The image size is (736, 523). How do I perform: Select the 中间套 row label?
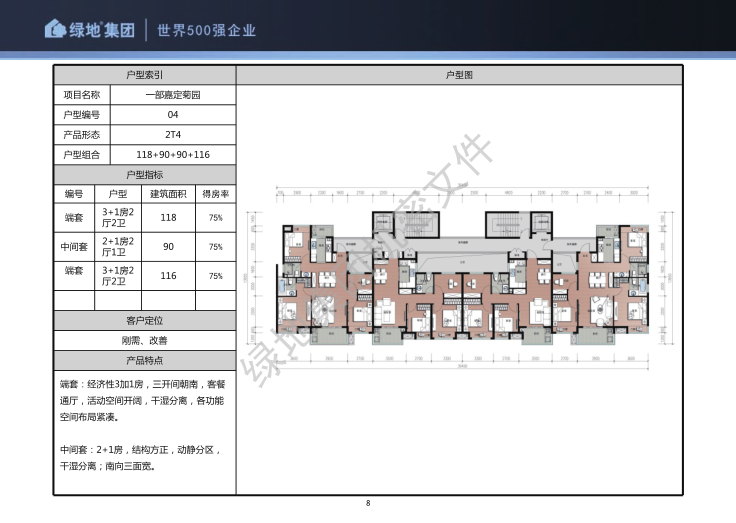click(x=74, y=246)
